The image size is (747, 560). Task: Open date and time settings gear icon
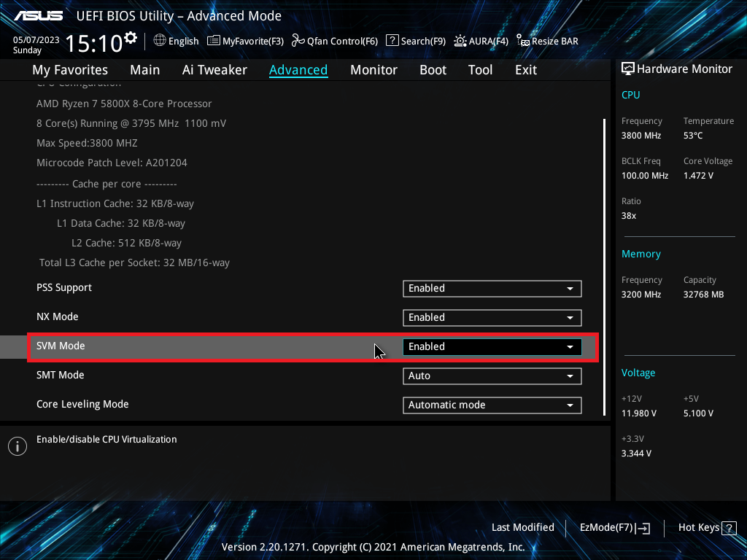pyautogui.click(x=131, y=37)
